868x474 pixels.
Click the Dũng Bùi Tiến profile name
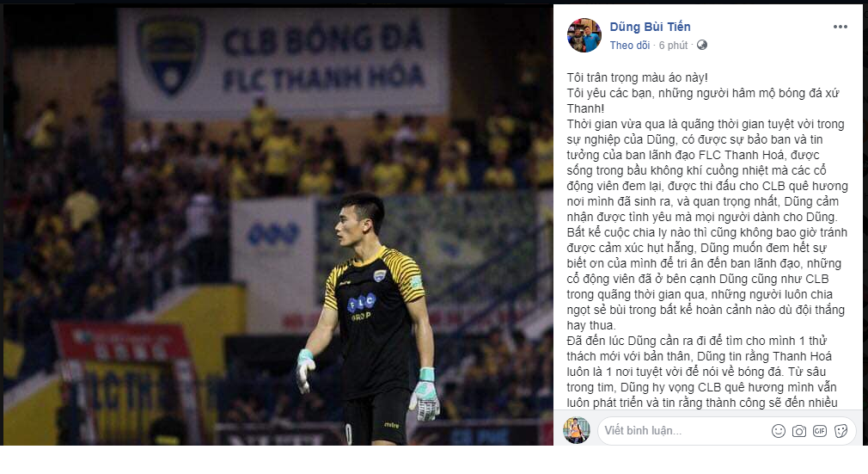click(650, 27)
